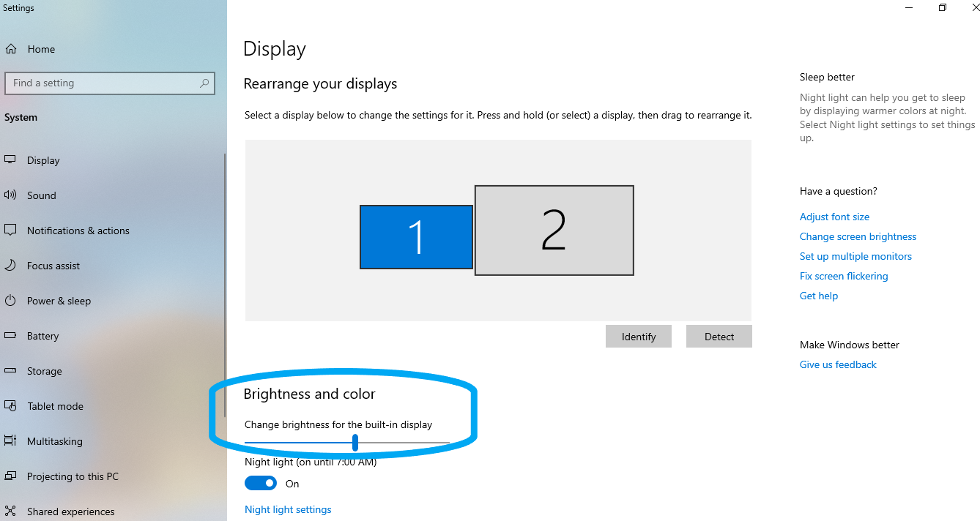Restore down the Settings window

coord(942,8)
